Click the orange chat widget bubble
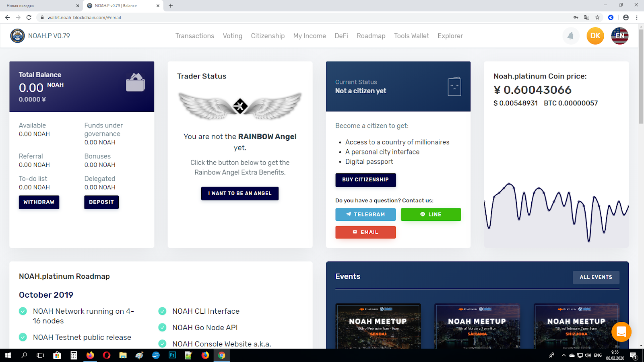644x362 pixels. coord(621,332)
